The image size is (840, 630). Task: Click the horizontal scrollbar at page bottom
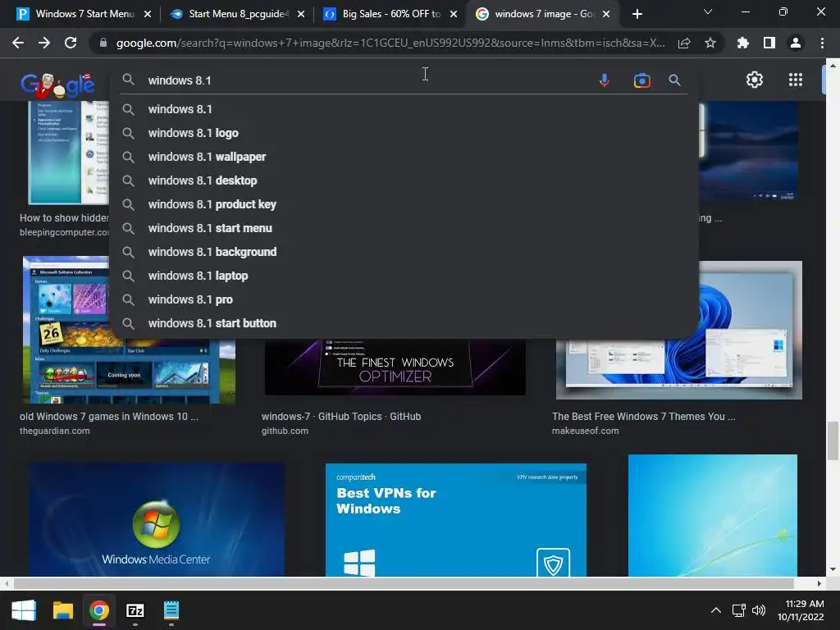[x=404, y=583]
